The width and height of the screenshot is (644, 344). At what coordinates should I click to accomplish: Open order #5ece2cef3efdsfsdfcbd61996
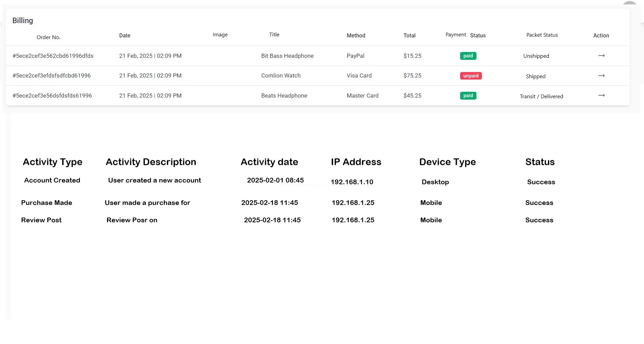52,76
